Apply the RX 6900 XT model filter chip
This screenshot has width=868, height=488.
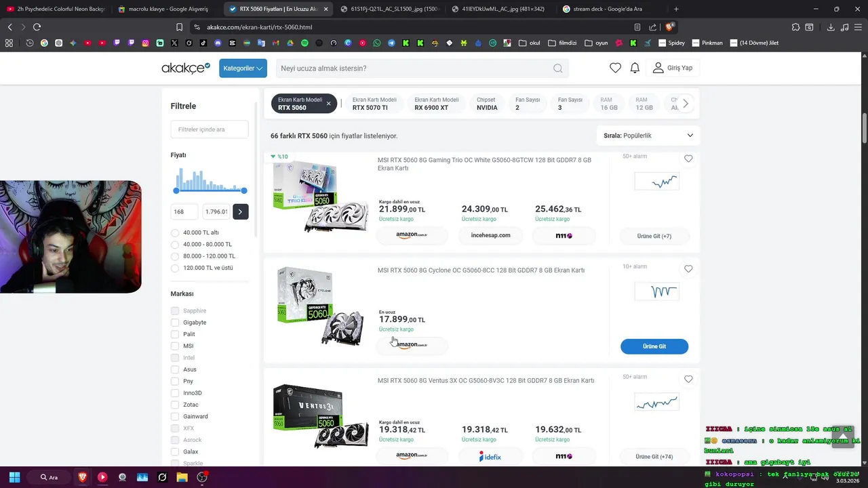pos(436,104)
